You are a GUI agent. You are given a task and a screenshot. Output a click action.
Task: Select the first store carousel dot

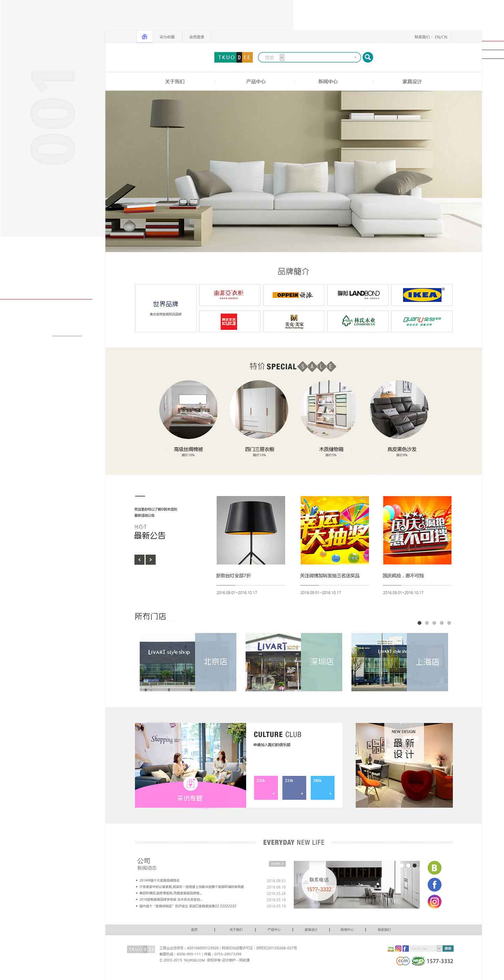[419, 623]
